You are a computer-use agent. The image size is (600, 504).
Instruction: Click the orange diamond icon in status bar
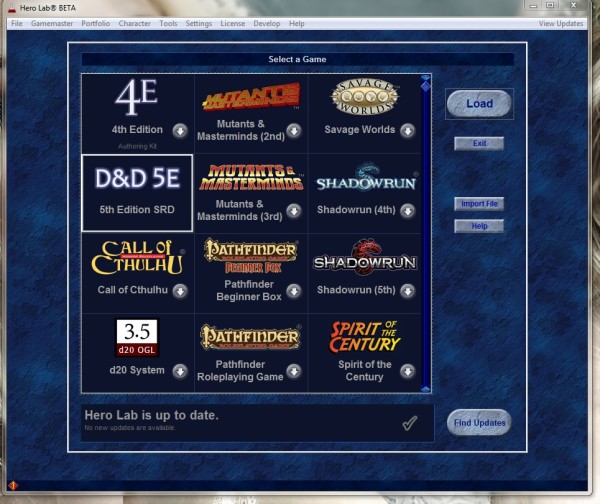coord(13,486)
